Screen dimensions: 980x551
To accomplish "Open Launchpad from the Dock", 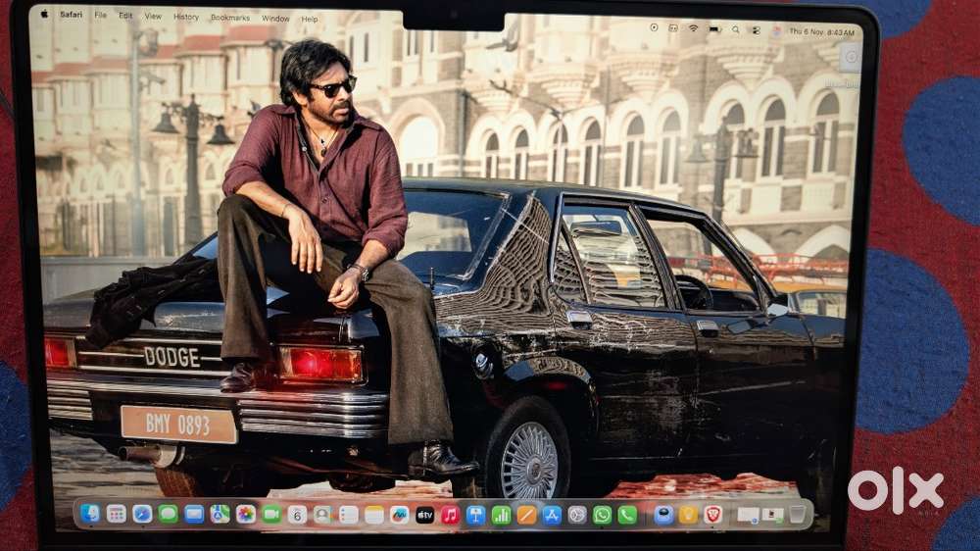I will 117,514.
